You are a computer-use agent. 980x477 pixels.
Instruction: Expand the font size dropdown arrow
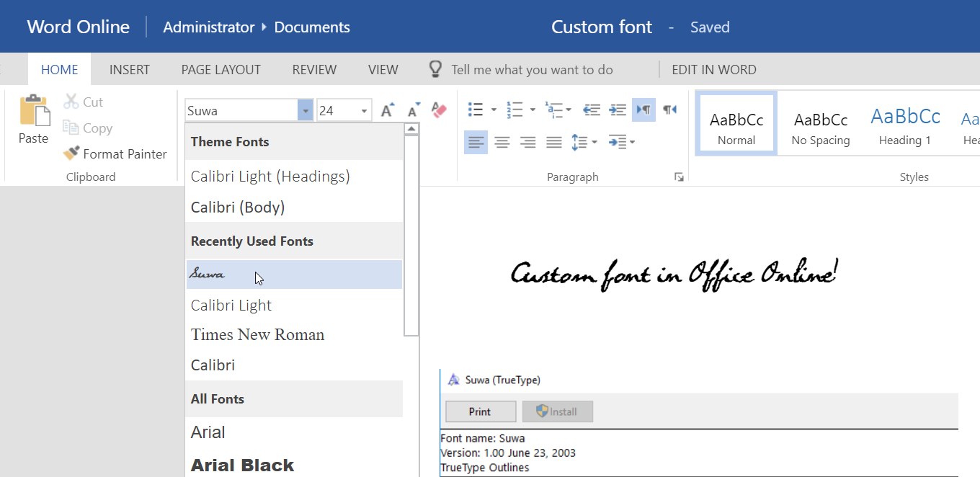click(x=365, y=110)
